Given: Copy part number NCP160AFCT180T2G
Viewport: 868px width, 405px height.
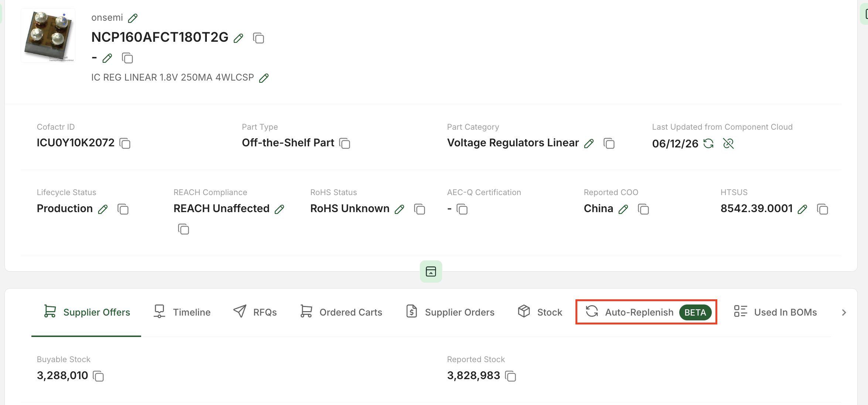Looking at the screenshot, I should [x=259, y=38].
